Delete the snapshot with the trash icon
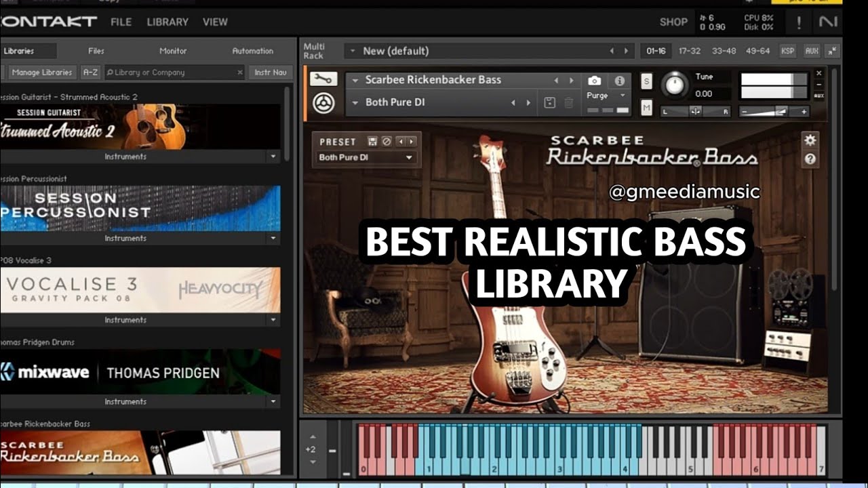Screen dimensions: 868x488 568,102
